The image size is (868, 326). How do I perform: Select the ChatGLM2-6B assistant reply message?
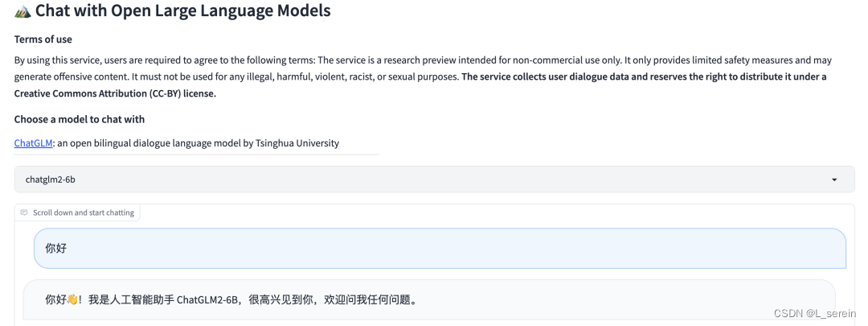point(429,299)
